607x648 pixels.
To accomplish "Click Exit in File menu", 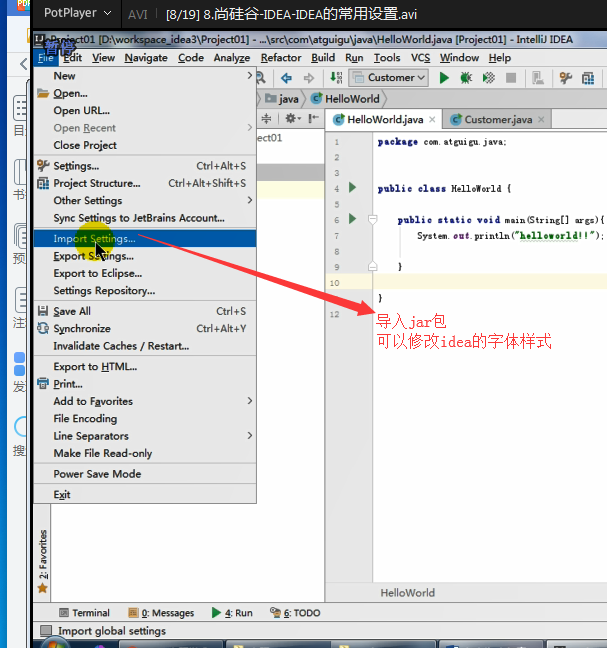I will tap(145, 495).
